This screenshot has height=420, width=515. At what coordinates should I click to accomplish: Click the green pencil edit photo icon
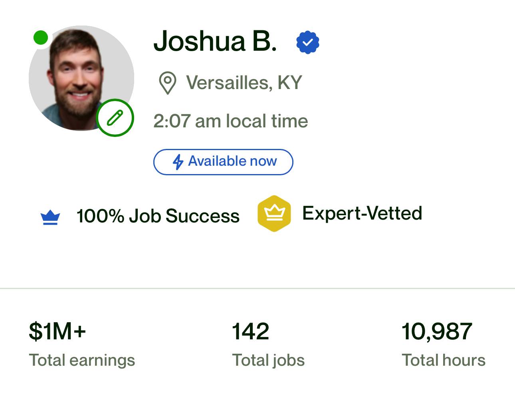[115, 118]
